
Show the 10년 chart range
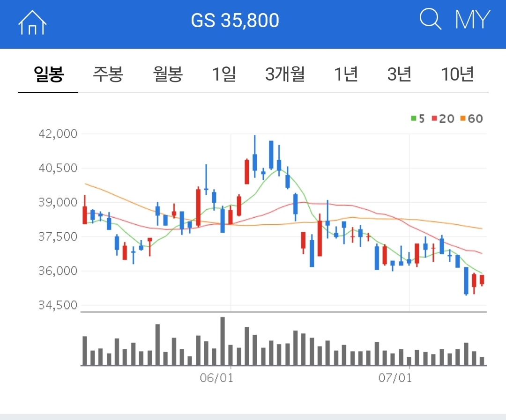(457, 74)
